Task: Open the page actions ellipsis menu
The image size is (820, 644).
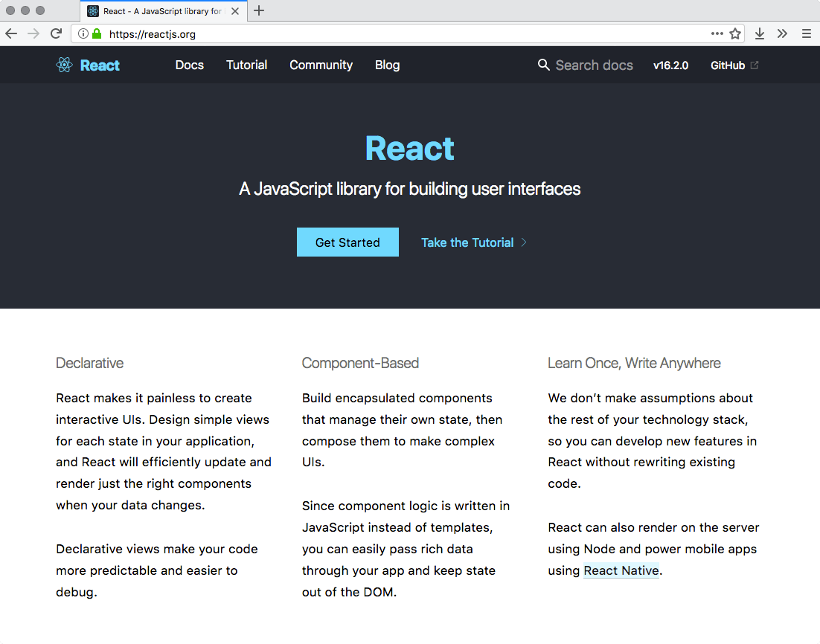Action: (717, 33)
